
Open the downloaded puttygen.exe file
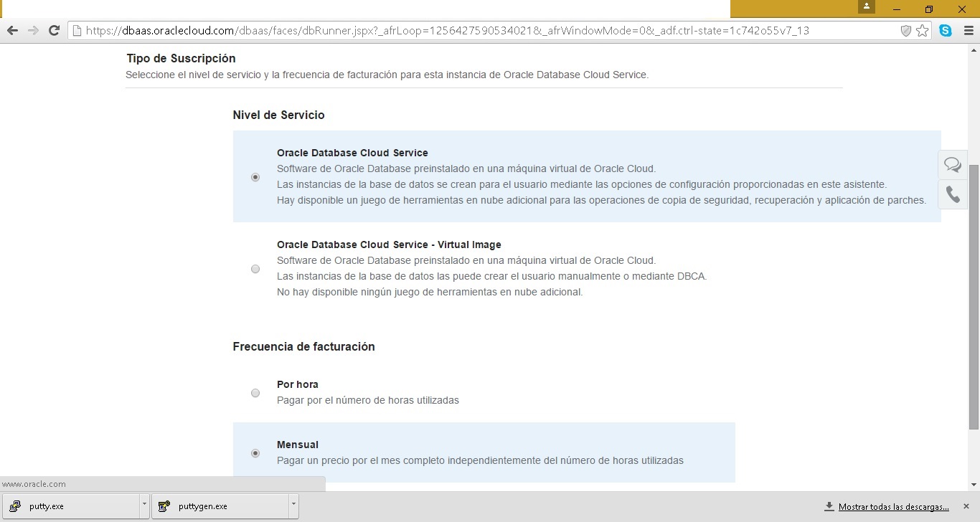[x=219, y=506]
